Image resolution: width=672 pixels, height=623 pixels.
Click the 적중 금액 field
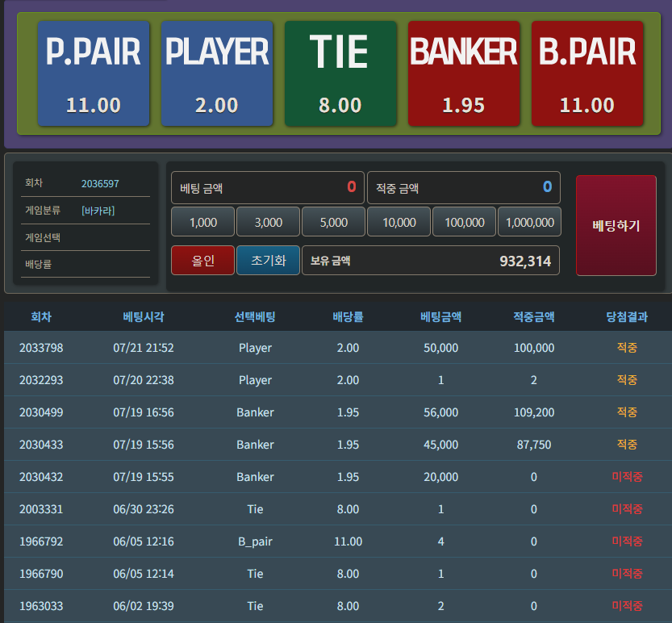tap(464, 187)
